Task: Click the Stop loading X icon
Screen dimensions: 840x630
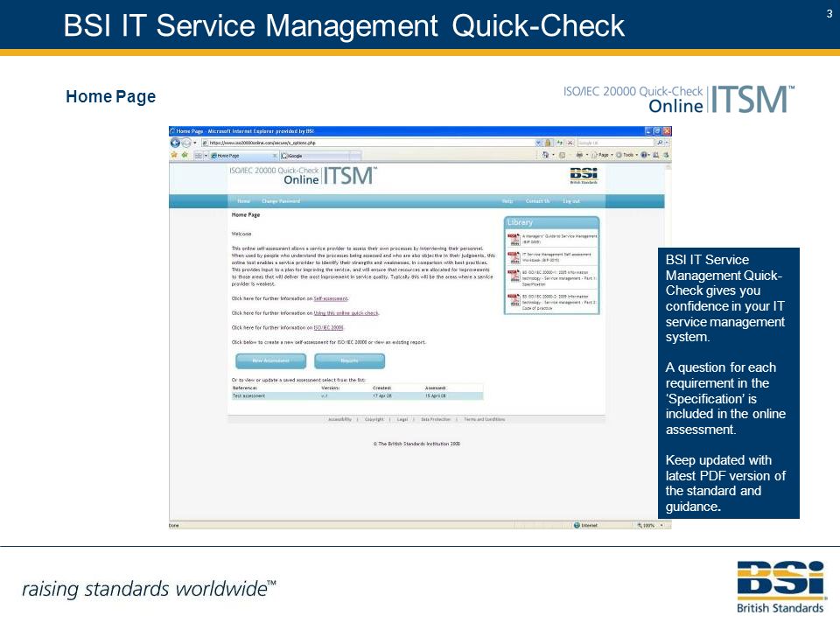Action: point(570,143)
